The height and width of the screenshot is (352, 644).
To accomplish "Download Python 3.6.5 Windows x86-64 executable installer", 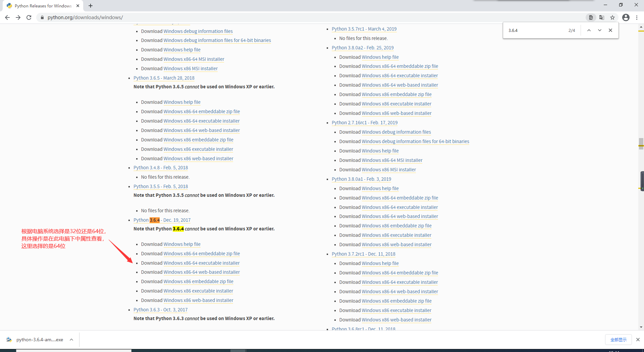I will pyautogui.click(x=201, y=121).
